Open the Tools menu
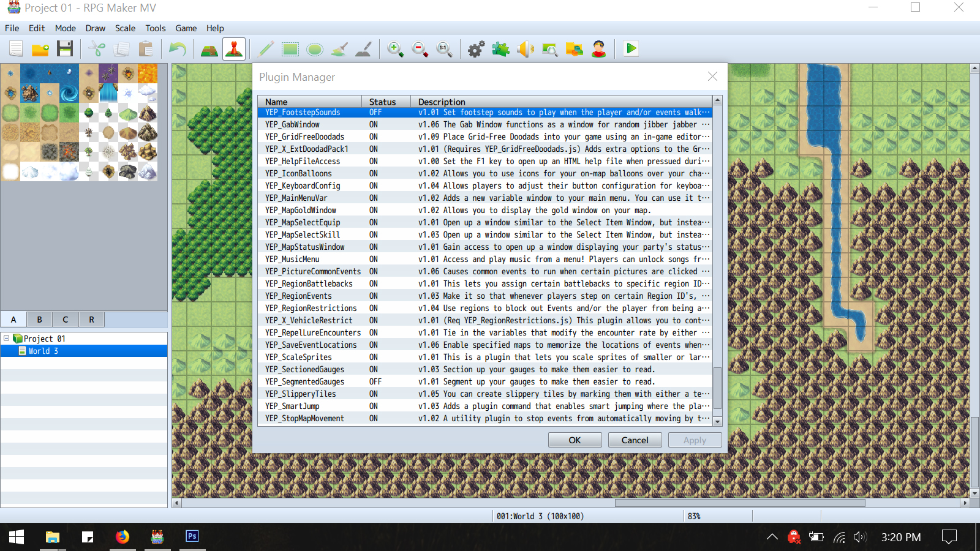Screen dimensions: 980x551 coord(156,28)
